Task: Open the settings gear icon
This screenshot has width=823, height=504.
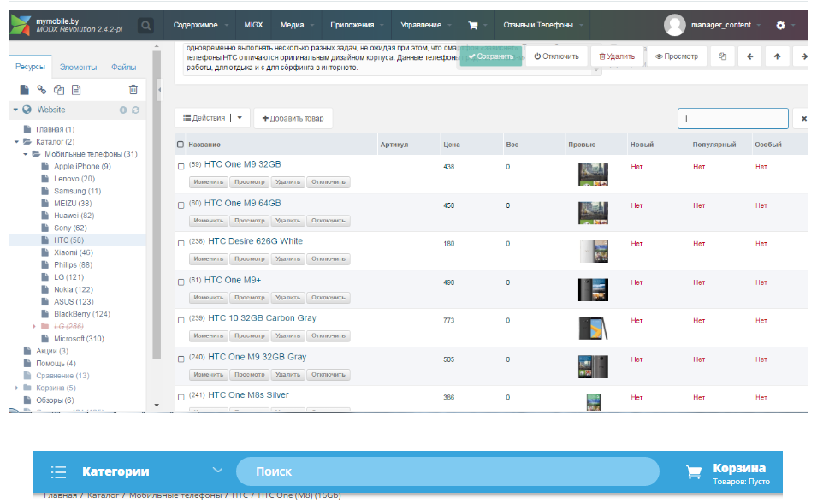Action: click(x=780, y=25)
